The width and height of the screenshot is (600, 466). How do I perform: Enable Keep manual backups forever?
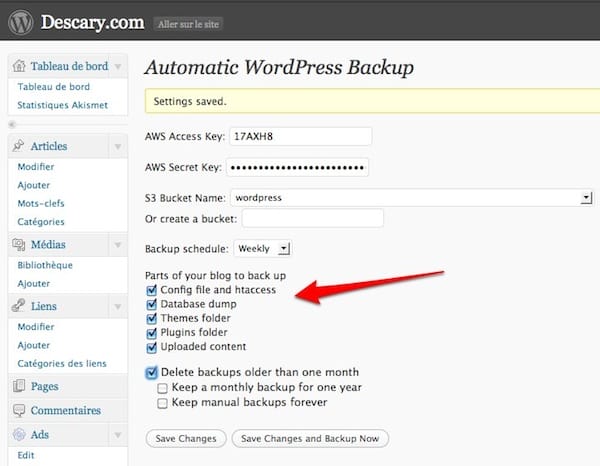click(x=163, y=402)
